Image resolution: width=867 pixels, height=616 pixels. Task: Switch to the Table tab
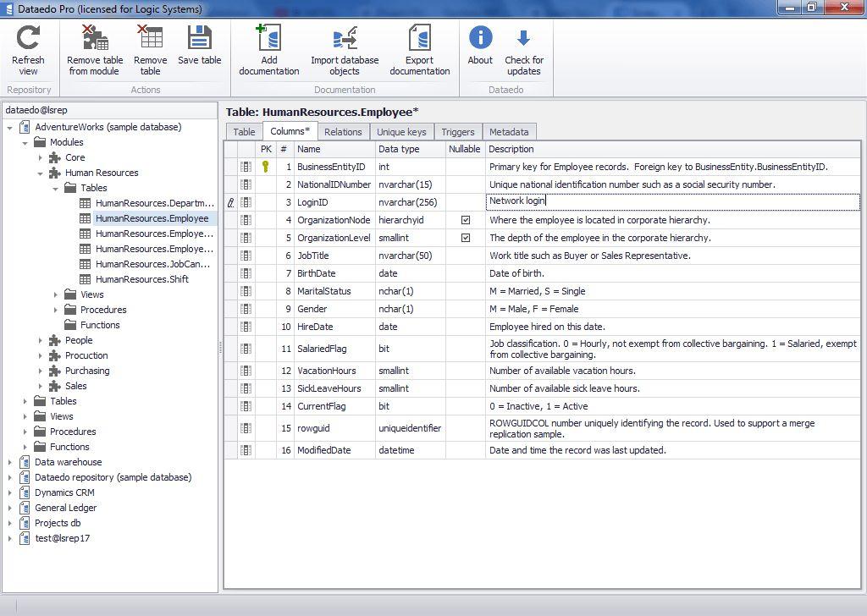pyautogui.click(x=244, y=131)
